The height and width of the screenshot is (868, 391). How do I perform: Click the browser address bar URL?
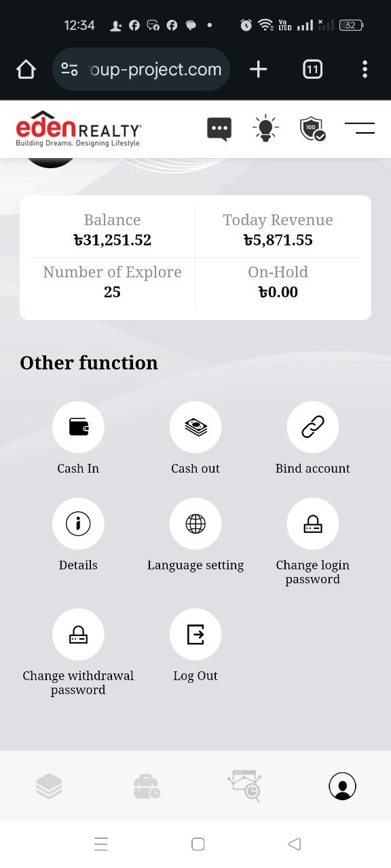coord(141,69)
